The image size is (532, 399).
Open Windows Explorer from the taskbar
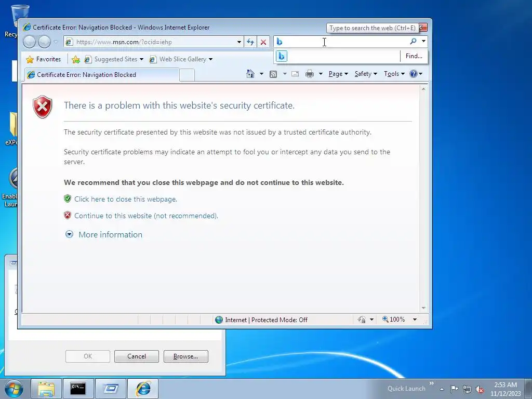46,389
